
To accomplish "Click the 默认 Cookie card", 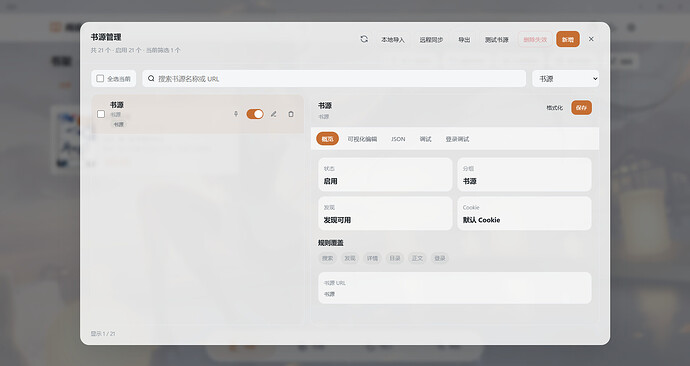I will [x=524, y=213].
